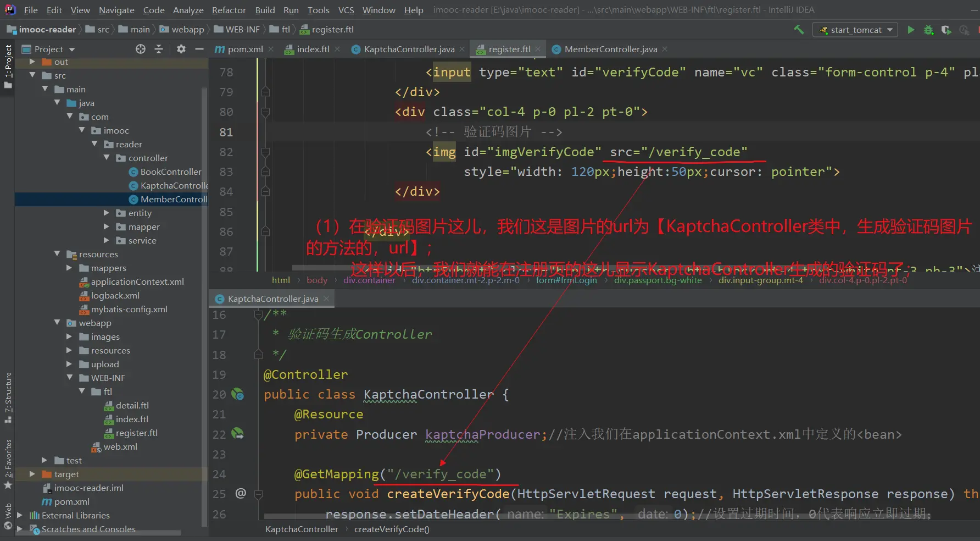Screen dimensions: 980x541
Task: Run with Coverage using the shield icon
Action: [946, 30]
